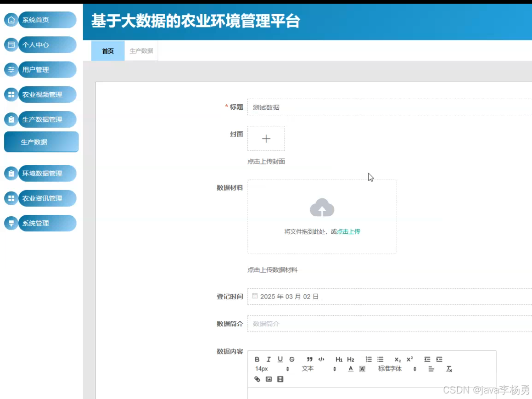
Task: Toggle superscript formatting
Action: coord(409,360)
